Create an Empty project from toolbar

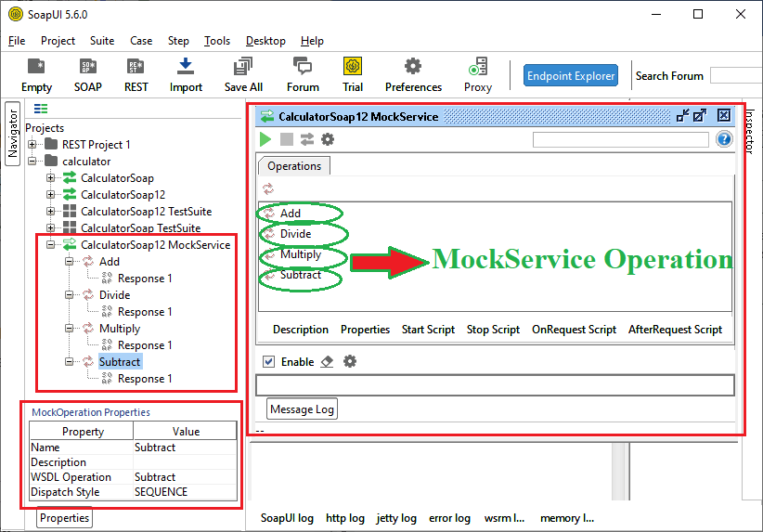pos(36,75)
